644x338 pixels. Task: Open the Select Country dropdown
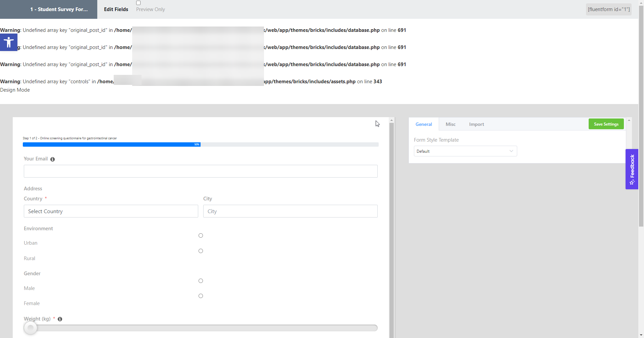click(111, 211)
